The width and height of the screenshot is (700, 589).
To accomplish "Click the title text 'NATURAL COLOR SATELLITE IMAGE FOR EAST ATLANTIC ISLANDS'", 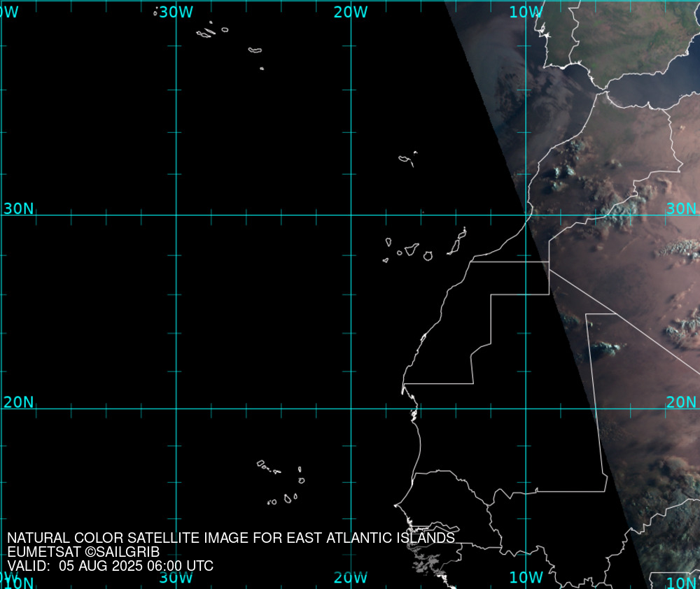I will [231, 538].
